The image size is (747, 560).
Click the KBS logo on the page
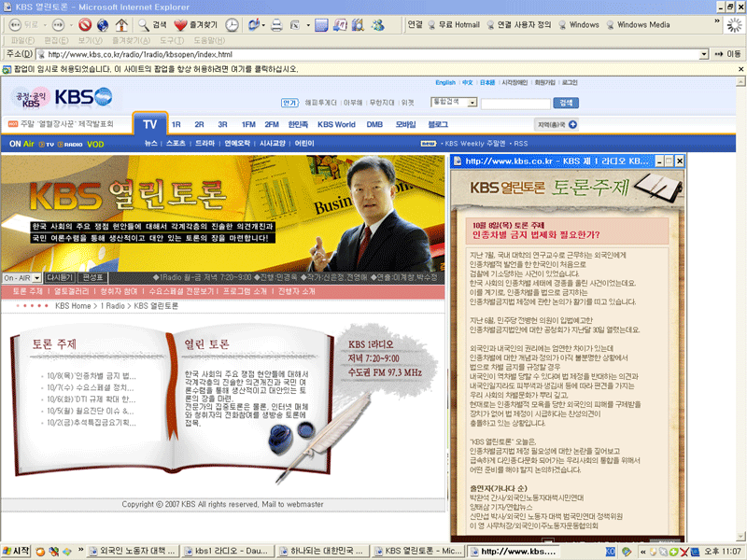click(x=83, y=97)
